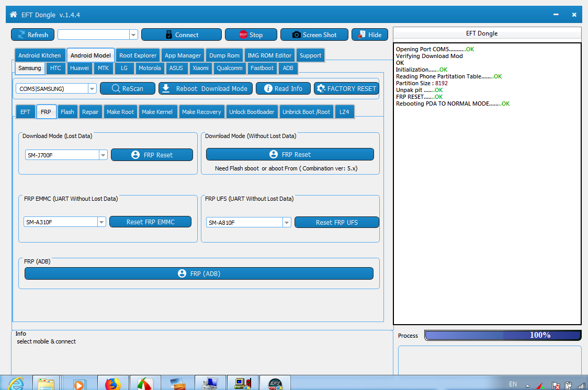Select the Xiaomi brand tab

click(x=201, y=68)
